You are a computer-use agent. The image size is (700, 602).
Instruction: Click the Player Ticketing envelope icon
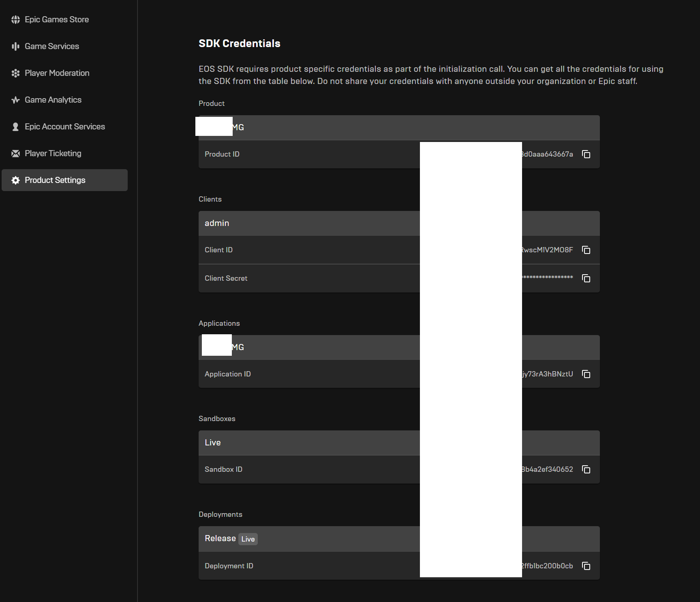pos(15,153)
